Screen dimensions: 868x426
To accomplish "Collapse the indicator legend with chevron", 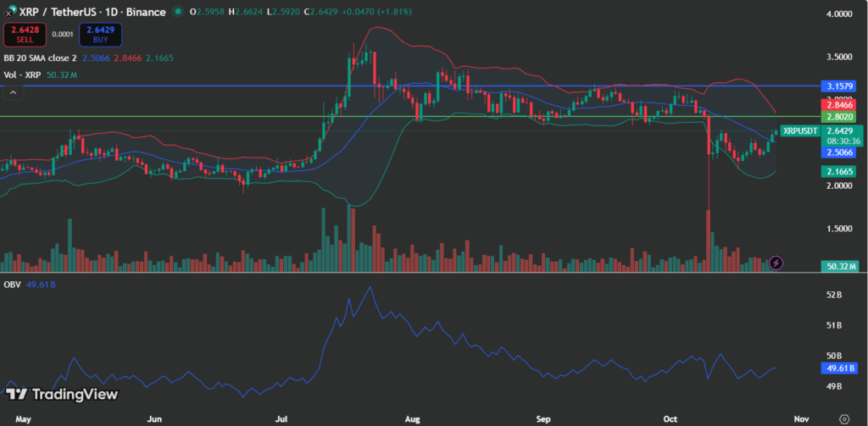I will coord(13,92).
